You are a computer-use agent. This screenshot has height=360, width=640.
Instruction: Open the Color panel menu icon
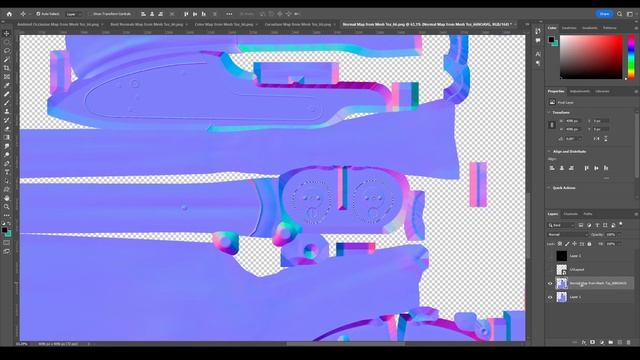pyautogui.click(x=636, y=28)
